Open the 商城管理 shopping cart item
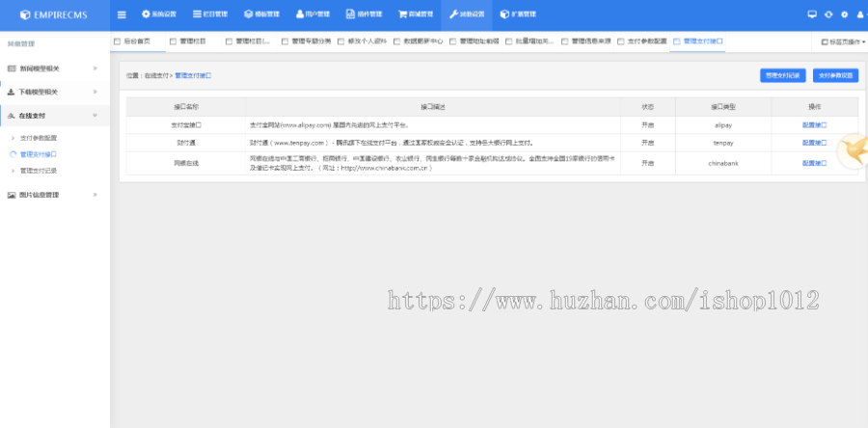The width and height of the screenshot is (868, 428). (416, 14)
